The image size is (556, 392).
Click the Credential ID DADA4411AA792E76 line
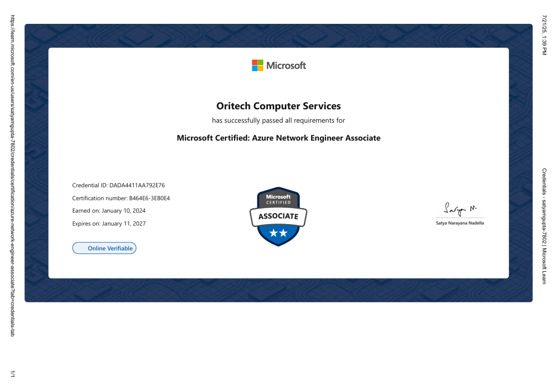tap(118, 185)
